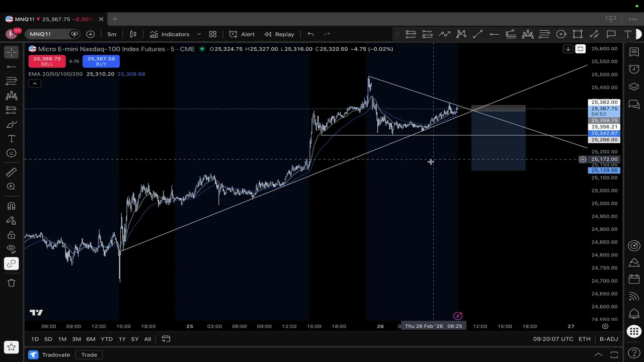Open the Indicators dialog
Image resolution: width=644 pixels, height=362 pixels.
tap(170, 34)
